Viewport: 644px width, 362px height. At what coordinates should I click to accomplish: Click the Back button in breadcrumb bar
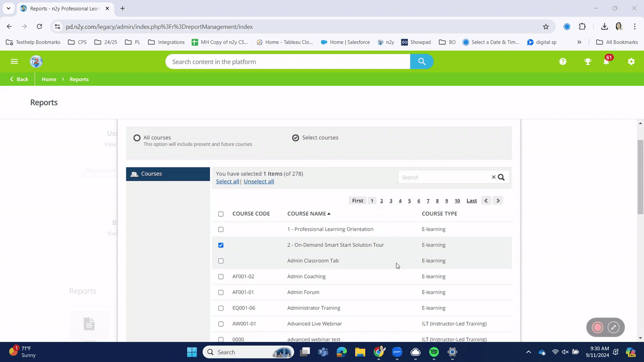pyautogui.click(x=19, y=79)
